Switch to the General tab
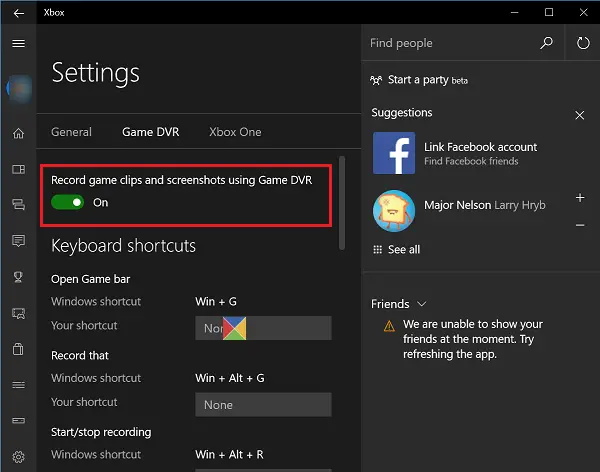 tap(71, 132)
